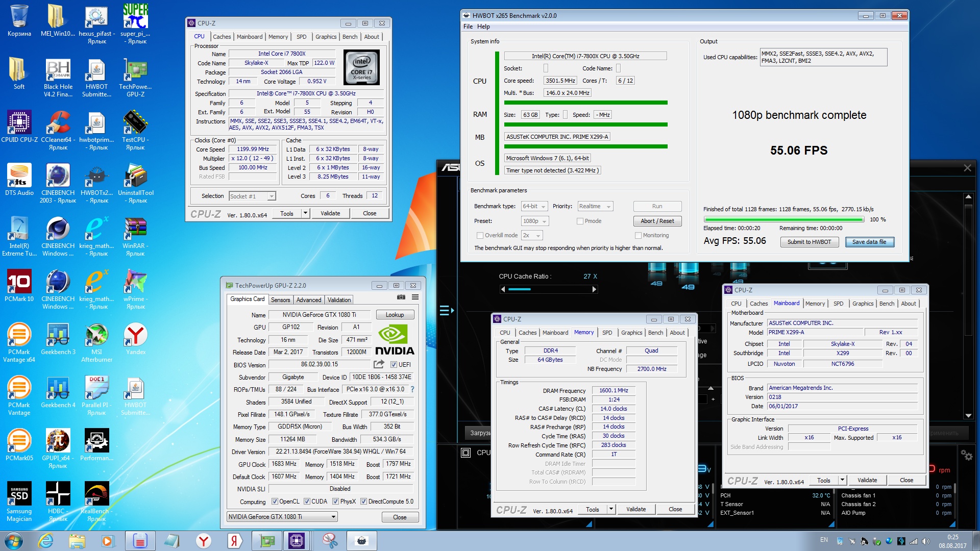Launch CCleaner64 desktop shortcut
This screenshot has height=551, width=980.
(58, 130)
